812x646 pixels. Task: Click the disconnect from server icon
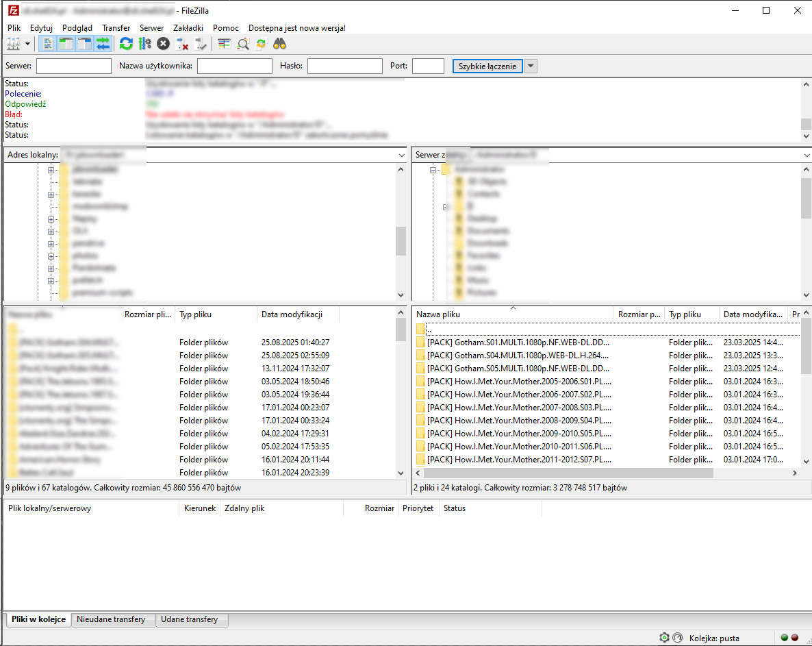click(x=182, y=44)
